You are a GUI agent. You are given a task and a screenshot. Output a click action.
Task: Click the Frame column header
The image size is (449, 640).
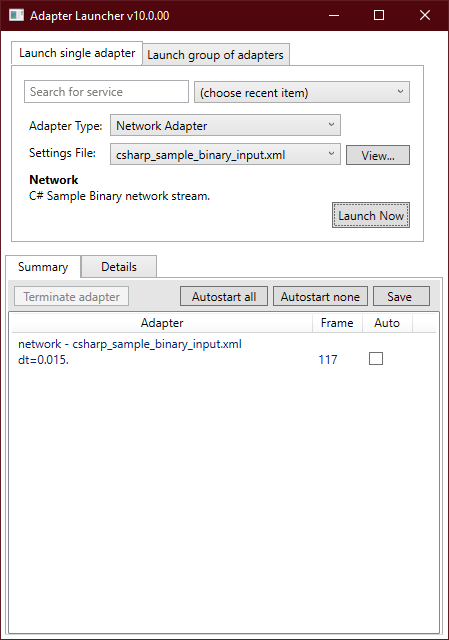pos(337,323)
